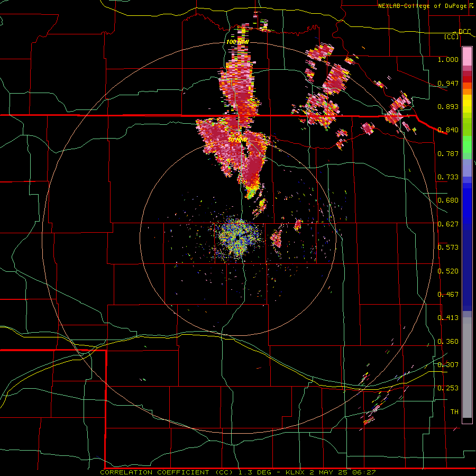The width and height of the screenshot is (476, 476).
Task: Click the 100 NMI range ring label
Action: pos(237,42)
